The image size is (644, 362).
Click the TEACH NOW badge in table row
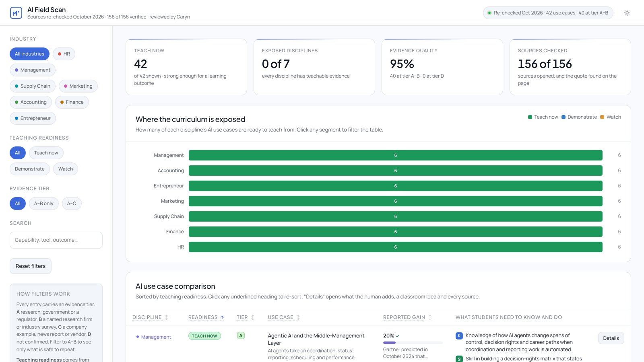pyautogui.click(x=204, y=336)
